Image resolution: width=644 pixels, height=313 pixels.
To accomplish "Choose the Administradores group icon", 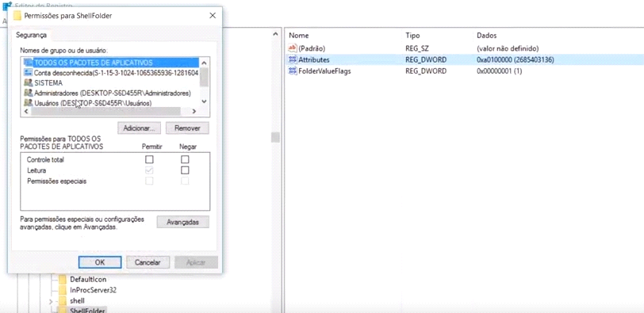I will coord(28,93).
